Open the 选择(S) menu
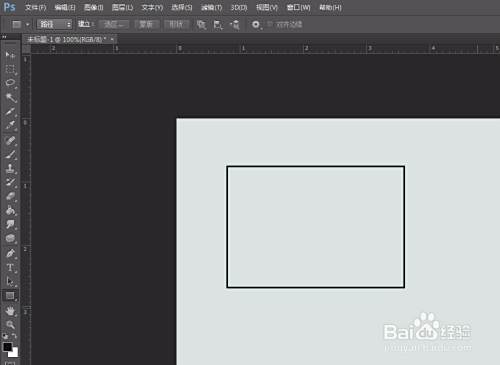The width and height of the screenshot is (500, 365). coord(182,7)
